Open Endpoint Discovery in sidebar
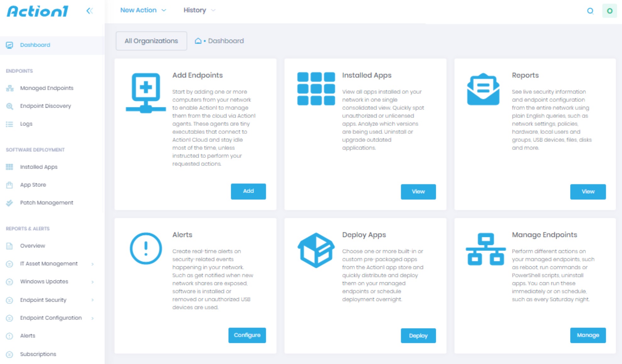 pyautogui.click(x=45, y=106)
